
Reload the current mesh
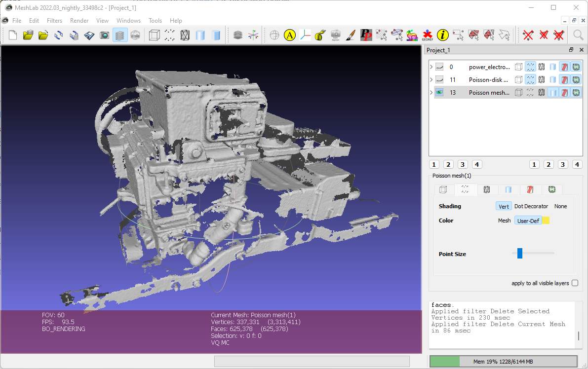pos(58,35)
